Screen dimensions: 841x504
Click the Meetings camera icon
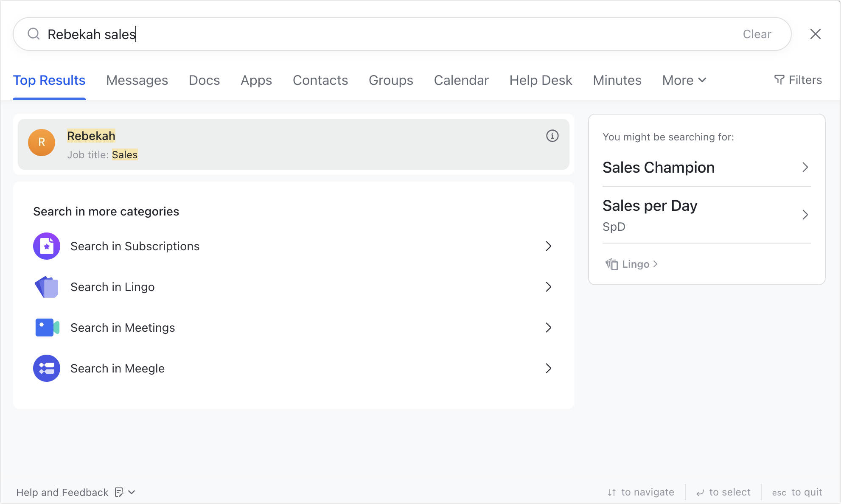(x=47, y=328)
